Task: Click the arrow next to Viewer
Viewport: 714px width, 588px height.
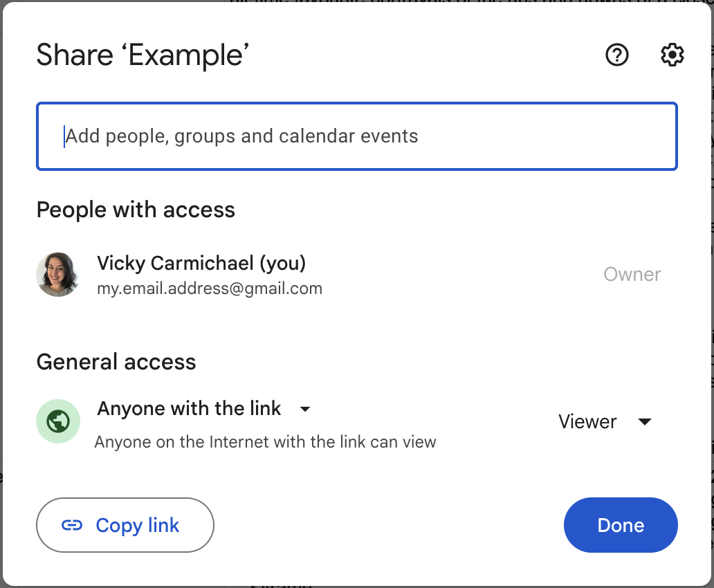Action: pos(644,422)
